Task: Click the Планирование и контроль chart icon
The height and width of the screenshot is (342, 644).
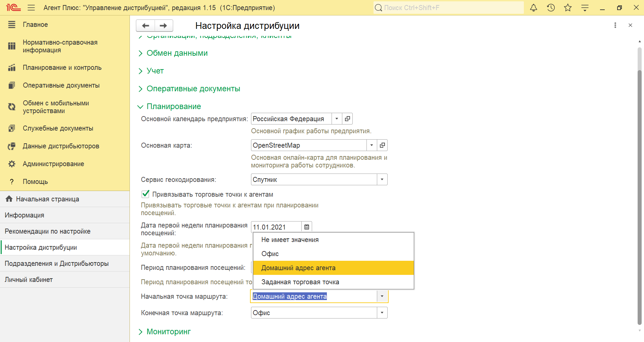Action: pyautogui.click(x=12, y=67)
